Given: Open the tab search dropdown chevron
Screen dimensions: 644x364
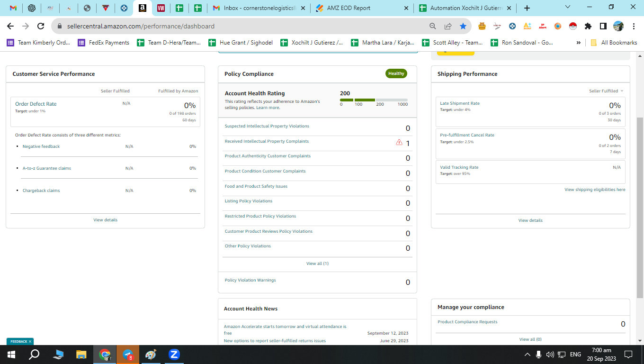Looking at the screenshot, I should pos(569,7).
